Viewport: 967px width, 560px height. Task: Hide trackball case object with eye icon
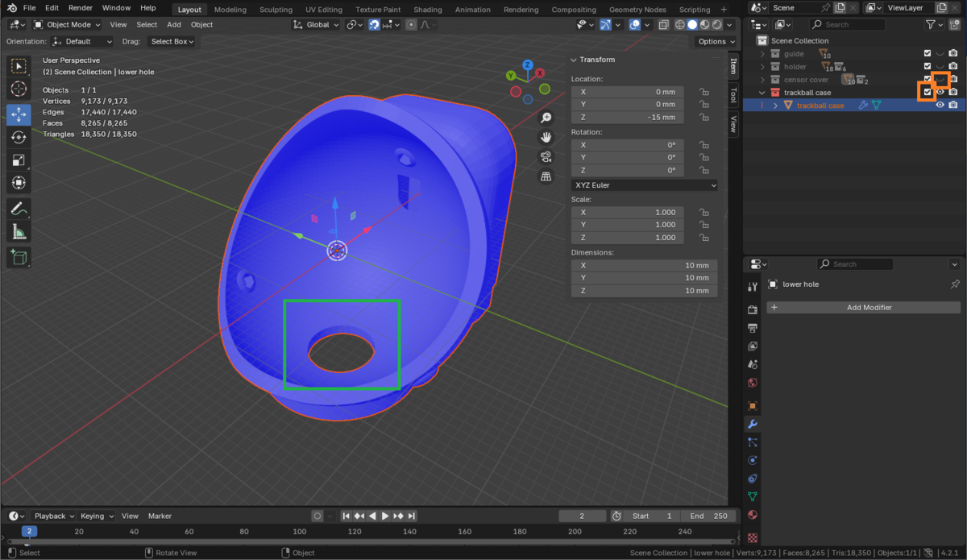coord(940,106)
